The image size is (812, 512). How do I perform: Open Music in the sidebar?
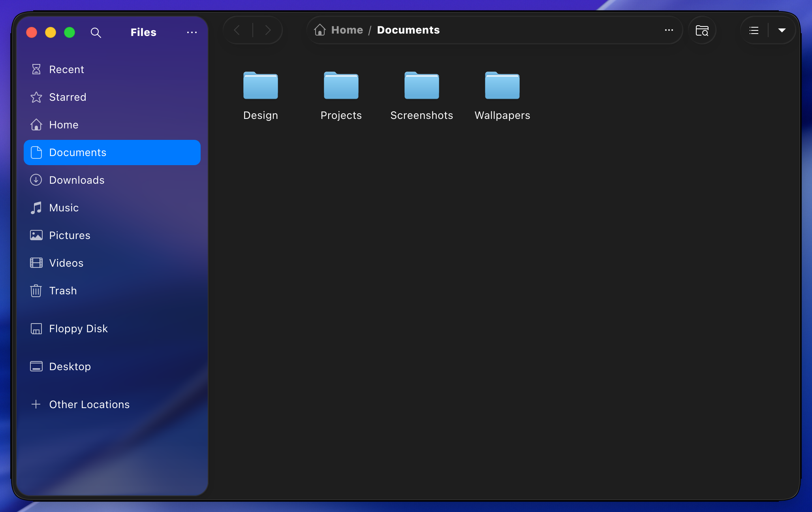[112, 208]
